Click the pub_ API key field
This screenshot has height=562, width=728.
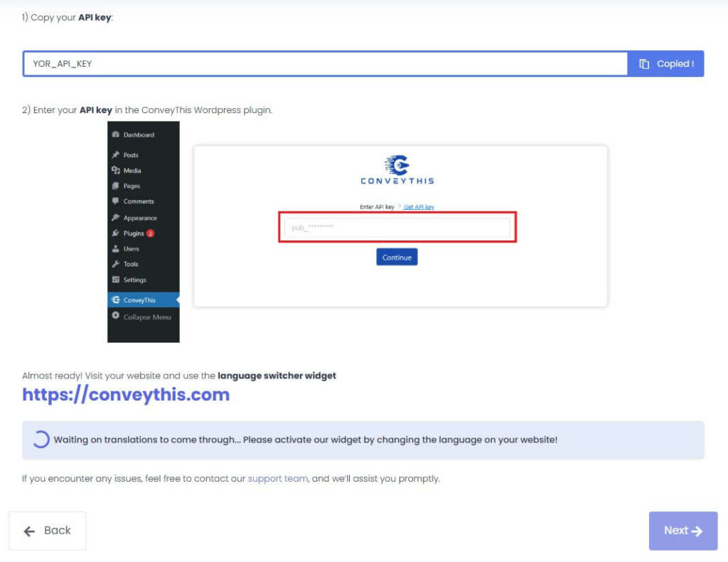[x=397, y=228]
